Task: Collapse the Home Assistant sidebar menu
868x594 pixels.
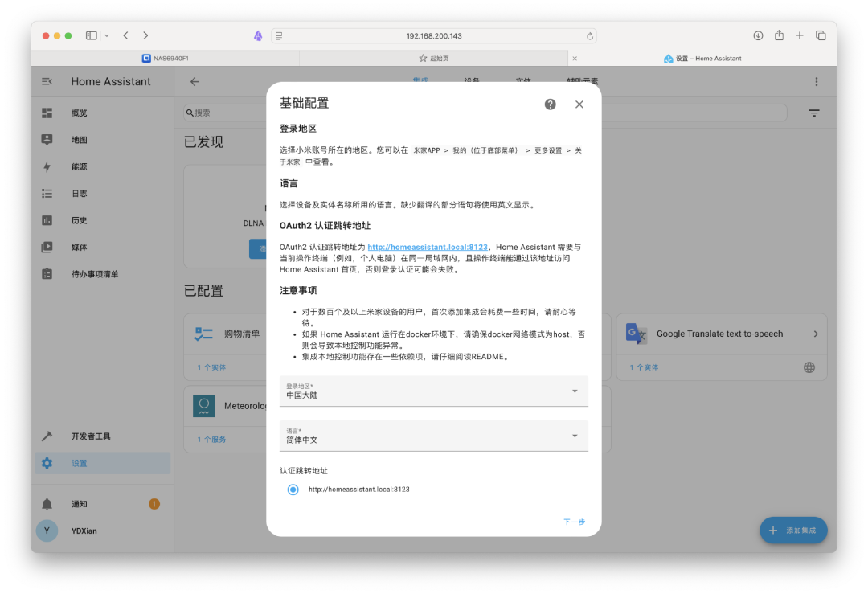Action: point(47,81)
